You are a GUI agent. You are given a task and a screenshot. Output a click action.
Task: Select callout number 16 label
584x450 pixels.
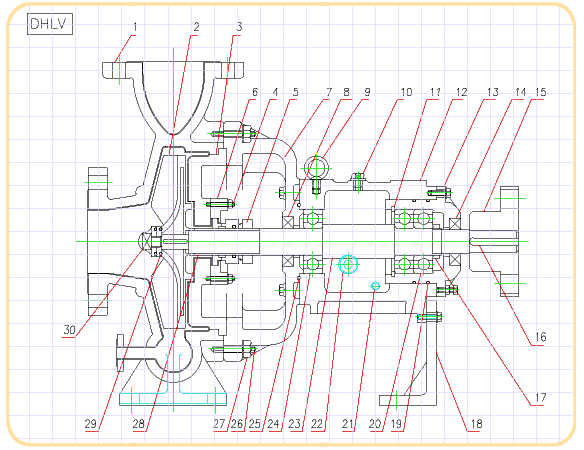[540, 337]
